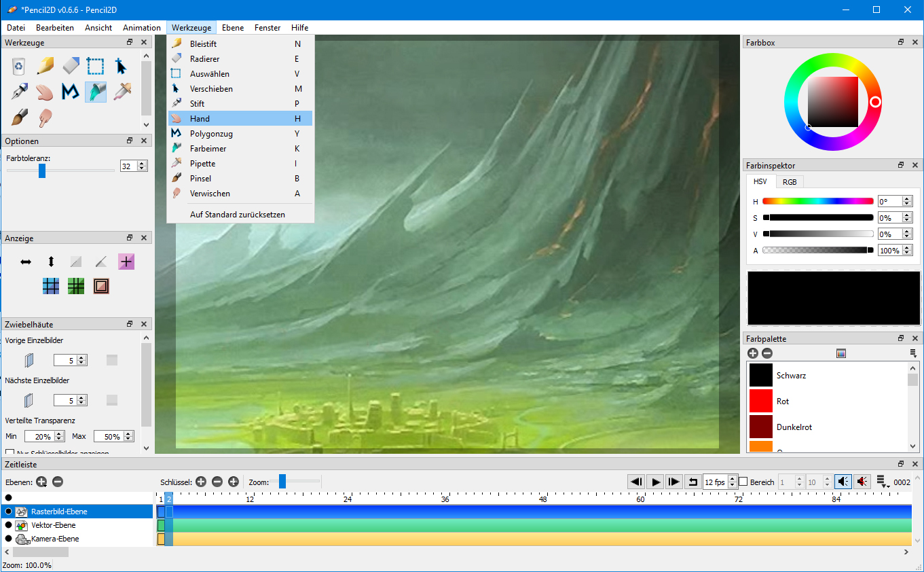Image resolution: width=924 pixels, height=572 pixels.
Task: Duplicate keyframe with third Schlüssel button
Action: (234, 482)
